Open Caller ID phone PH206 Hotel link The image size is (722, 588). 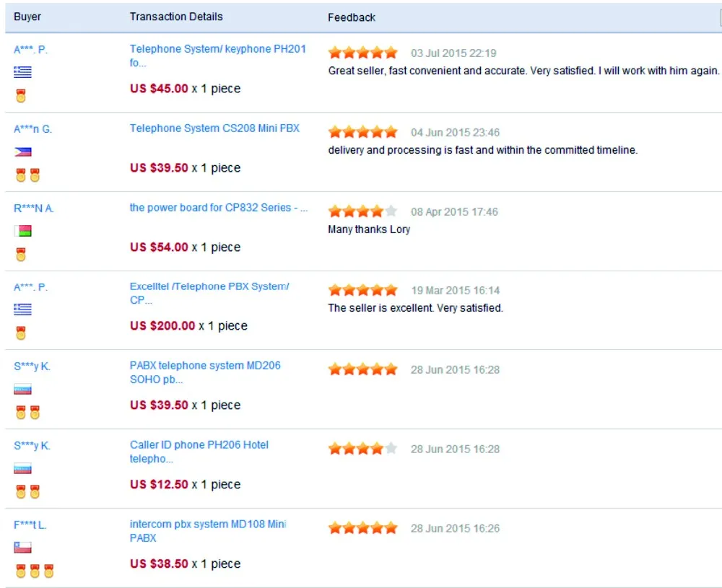(x=199, y=452)
